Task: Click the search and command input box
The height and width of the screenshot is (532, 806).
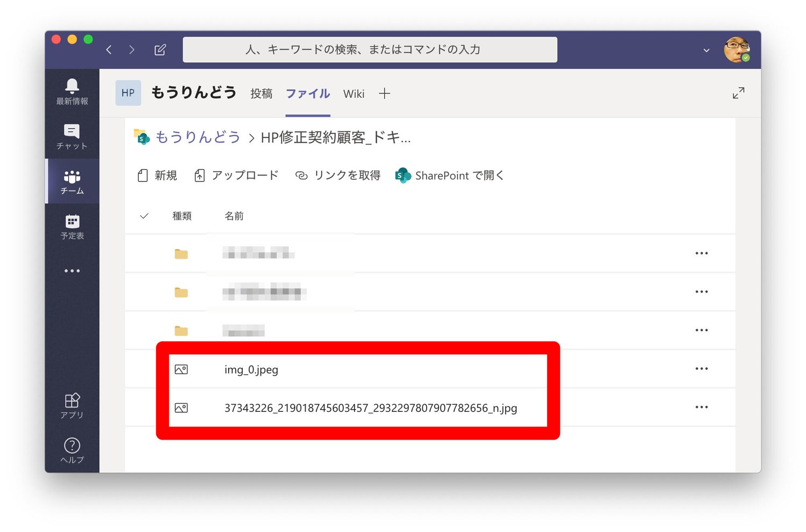Action: [x=370, y=50]
